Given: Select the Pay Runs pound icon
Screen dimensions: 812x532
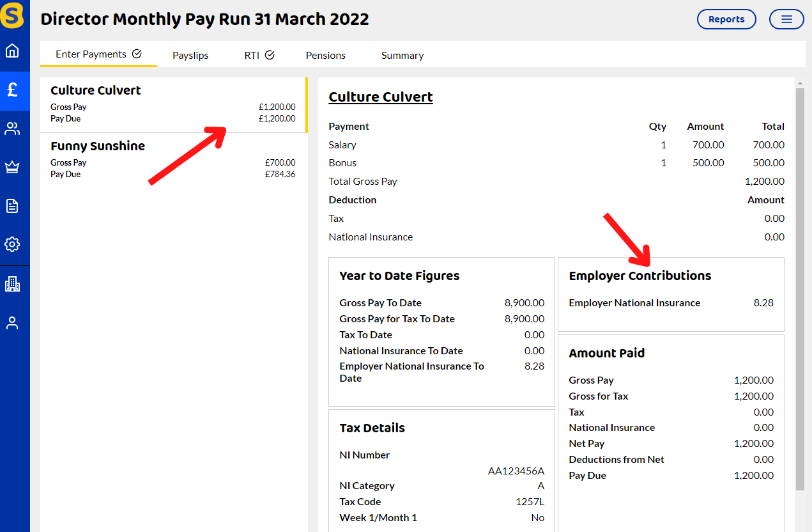Looking at the screenshot, I should pos(13,91).
